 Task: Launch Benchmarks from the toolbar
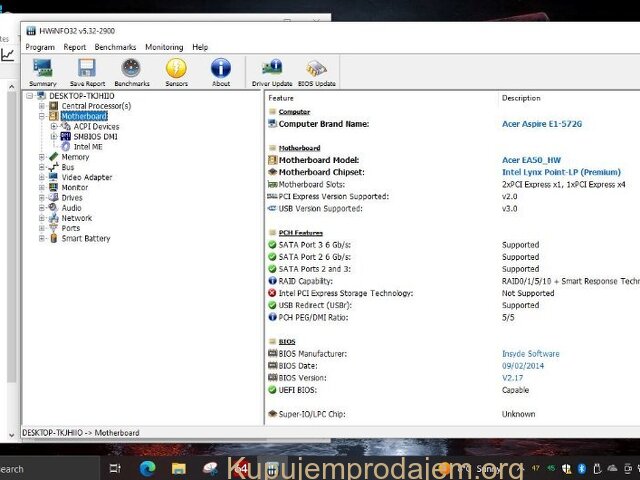(x=130, y=70)
